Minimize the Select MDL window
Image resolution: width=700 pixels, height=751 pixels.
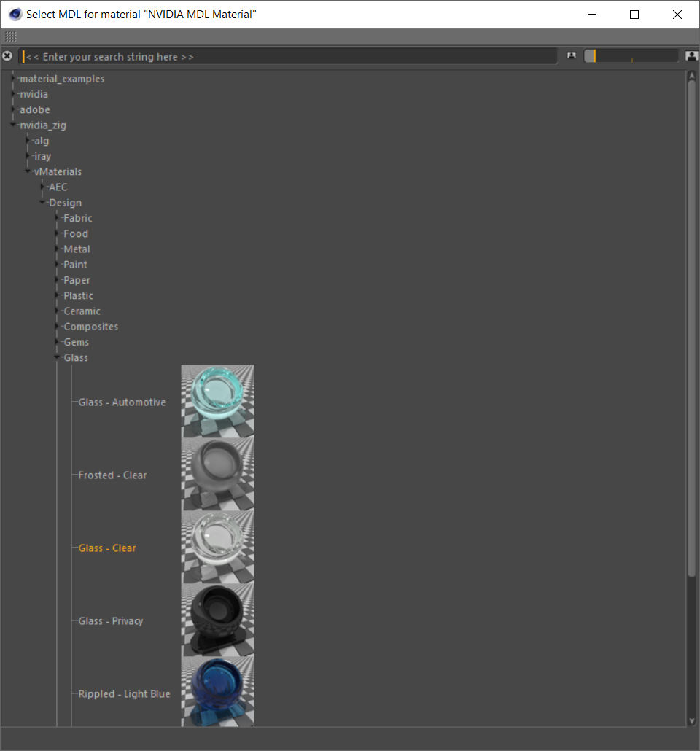(x=592, y=15)
